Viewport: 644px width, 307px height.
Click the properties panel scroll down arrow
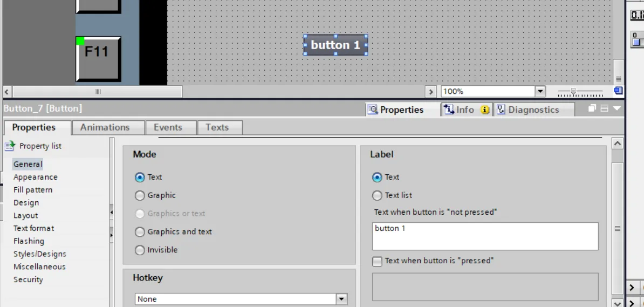(618, 303)
